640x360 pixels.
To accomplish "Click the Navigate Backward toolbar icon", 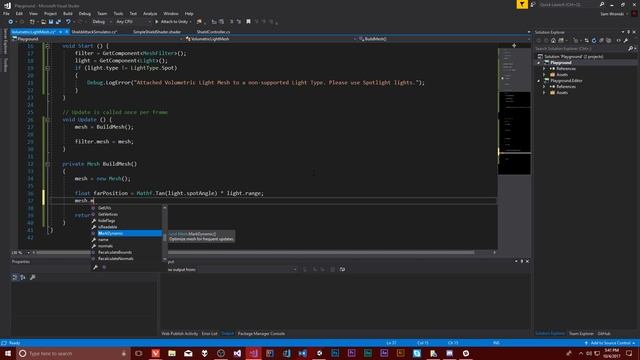I will coord(11,22).
